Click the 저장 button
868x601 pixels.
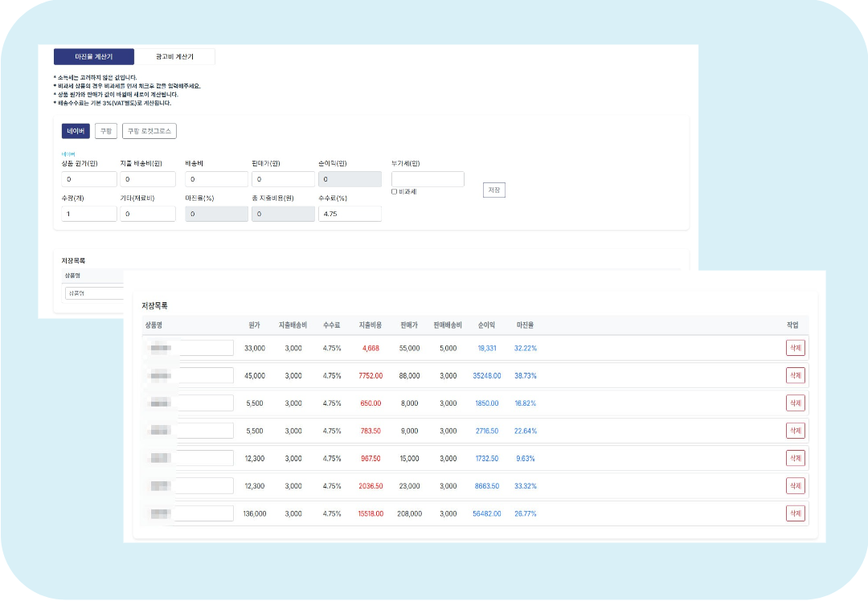pyautogui.click(x=494, y=190)
